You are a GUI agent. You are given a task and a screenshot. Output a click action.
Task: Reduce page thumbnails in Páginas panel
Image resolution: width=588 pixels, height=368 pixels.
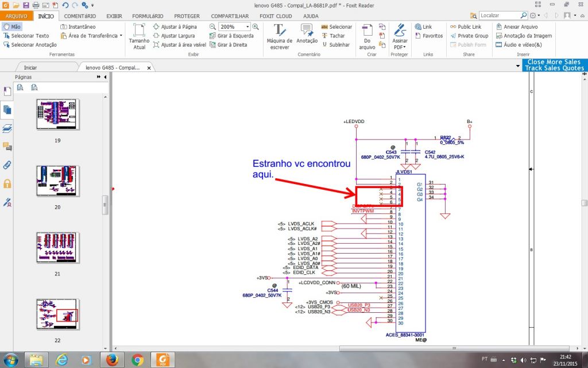tap(34, 87)
